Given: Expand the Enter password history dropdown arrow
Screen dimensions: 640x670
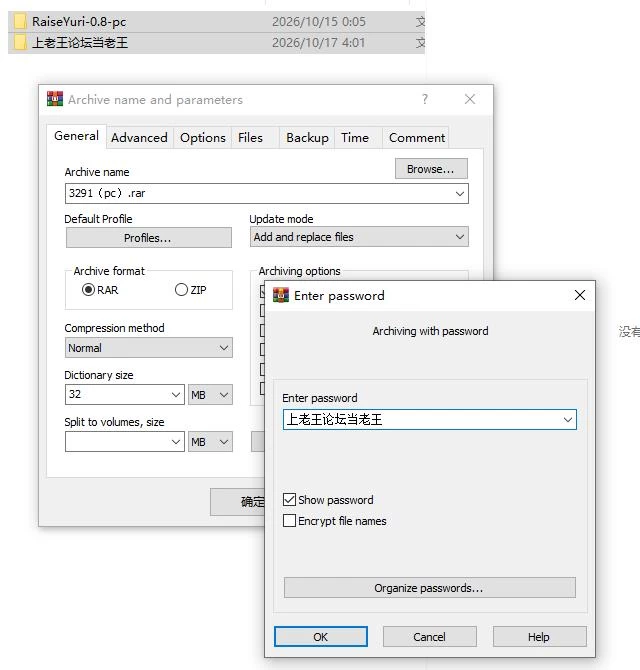Looking at the screenshot, I should (568, 420).
